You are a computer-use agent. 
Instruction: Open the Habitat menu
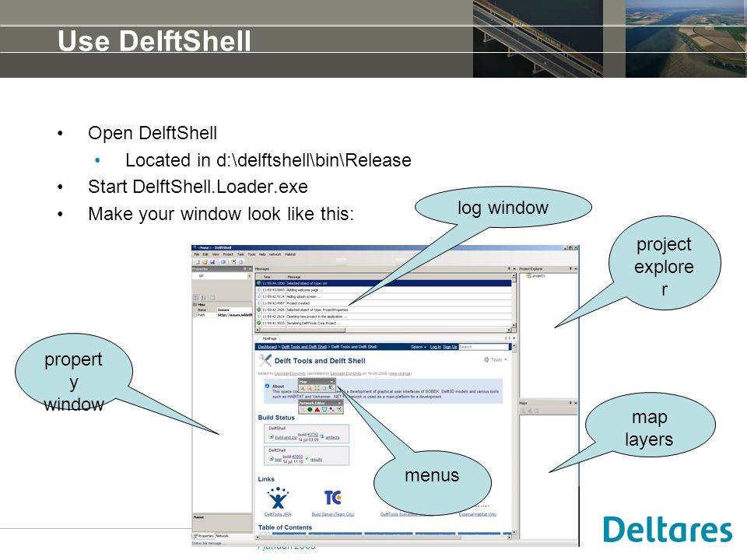(x=290, y=254)
